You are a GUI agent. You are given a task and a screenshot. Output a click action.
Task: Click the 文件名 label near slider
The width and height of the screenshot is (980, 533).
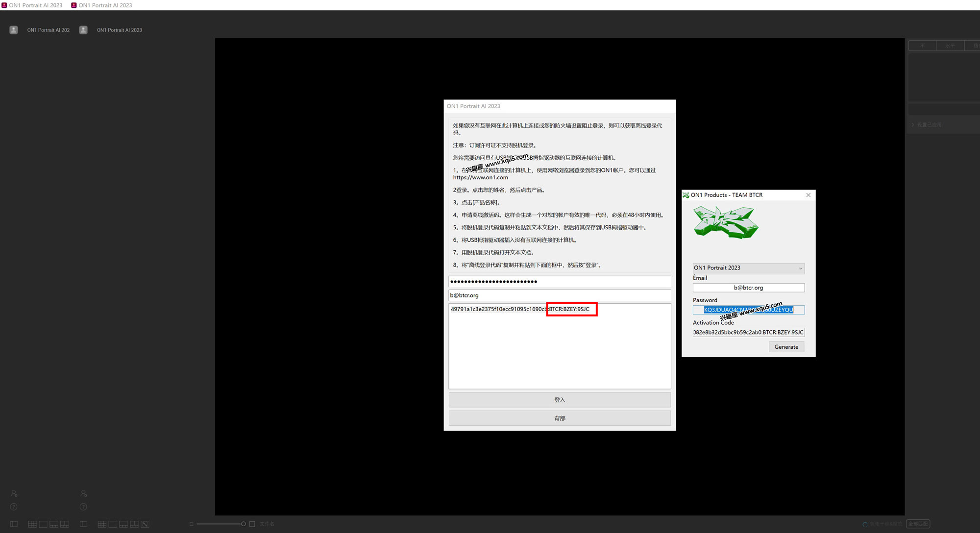coord(267,524)
